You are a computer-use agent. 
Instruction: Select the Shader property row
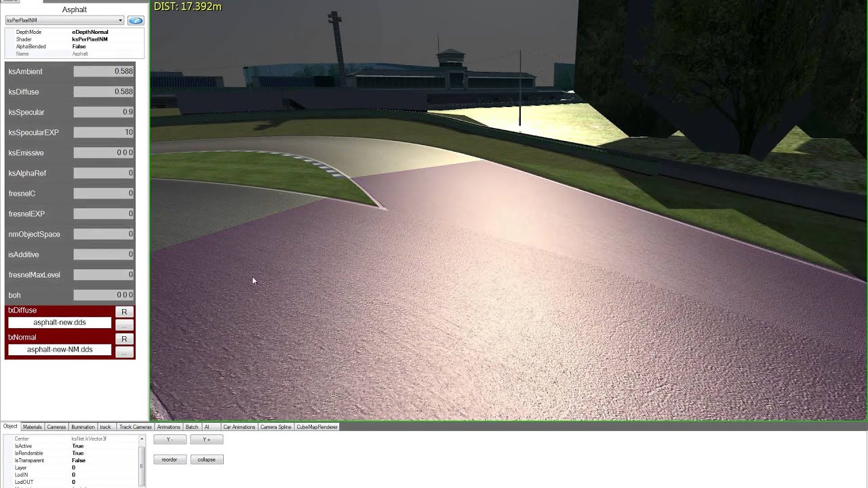click(75, 39)
